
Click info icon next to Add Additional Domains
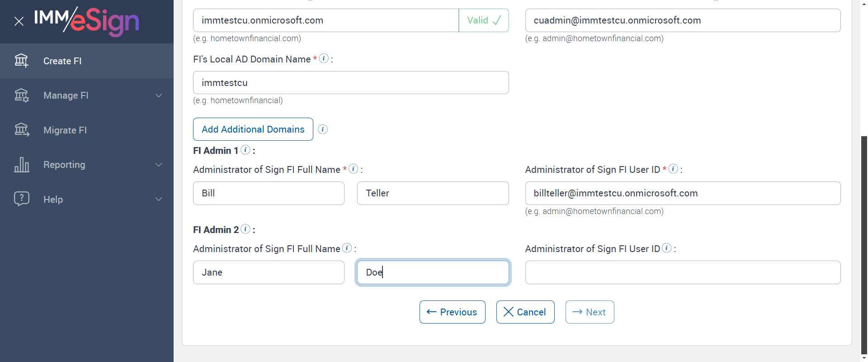coord(323,129)
